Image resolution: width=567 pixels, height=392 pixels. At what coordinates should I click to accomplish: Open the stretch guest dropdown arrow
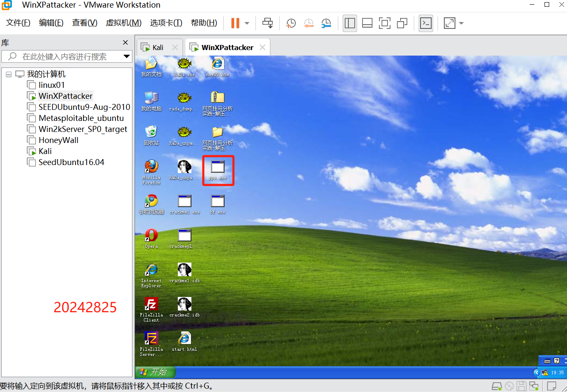click(461, 23)
